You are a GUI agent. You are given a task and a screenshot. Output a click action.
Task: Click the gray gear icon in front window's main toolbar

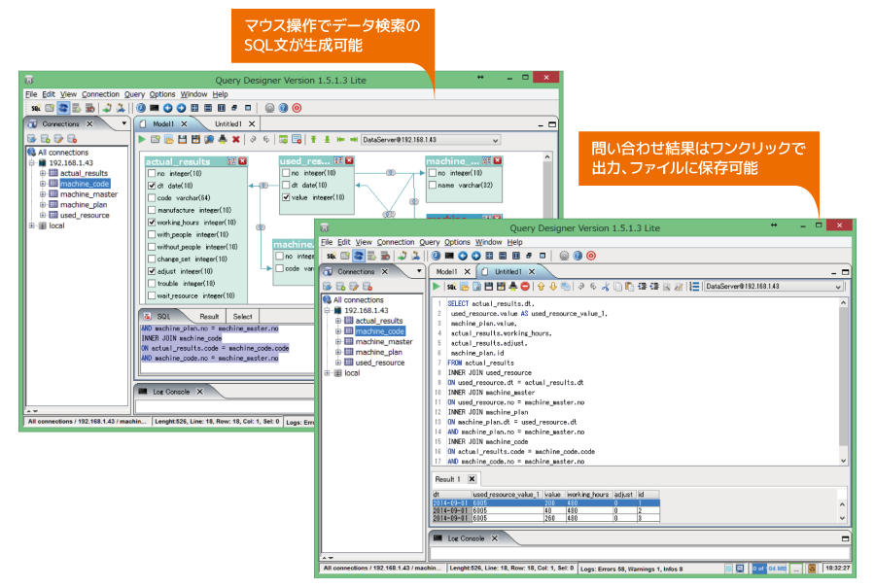(564, 256)
